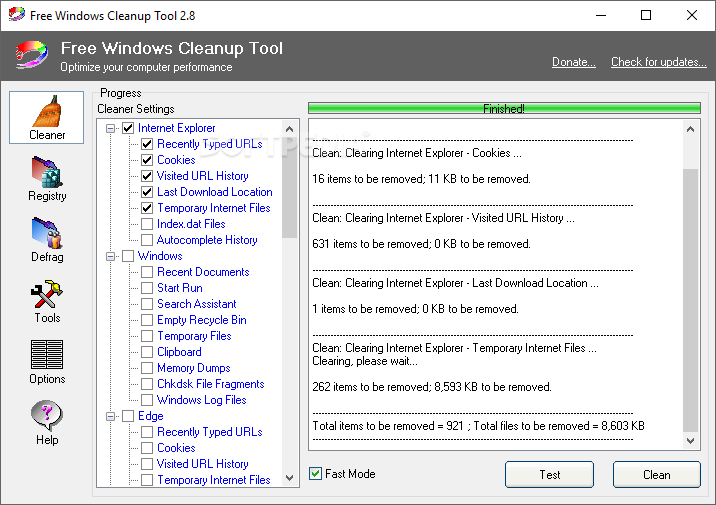This screenshot has width=716, height=505.
Task: Select the Clipboard tree item
Action: tap(179, 352)
